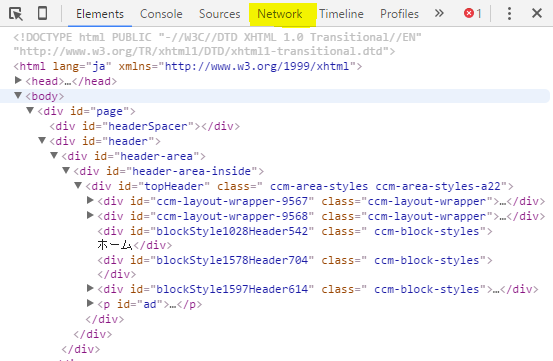The height and width of the screenshot is (361, 553).
Task: Collapse the div id header node
Action: click(42, 141)
